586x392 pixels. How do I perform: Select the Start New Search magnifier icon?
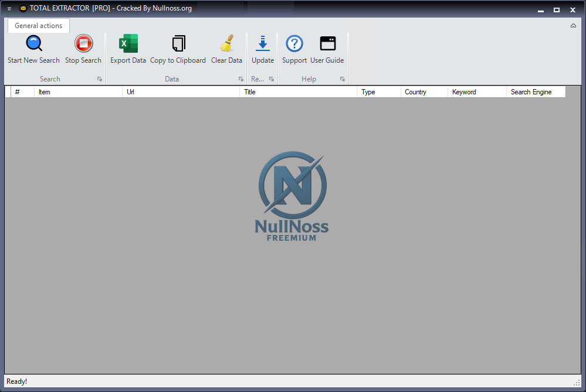pyautogui.click(x=33, y=43)
